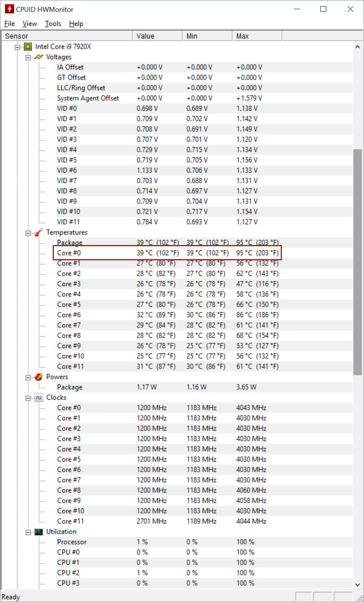This screenshot has height=602, width=364.
Task: Click the Value column header
Action: point(157,36)
